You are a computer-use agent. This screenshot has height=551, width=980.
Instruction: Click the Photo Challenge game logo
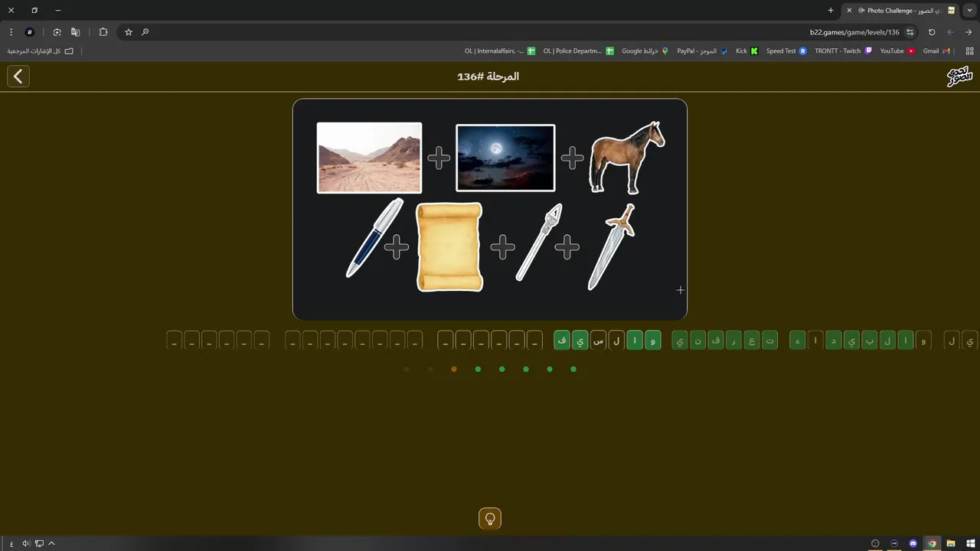(x=959, y=76)
